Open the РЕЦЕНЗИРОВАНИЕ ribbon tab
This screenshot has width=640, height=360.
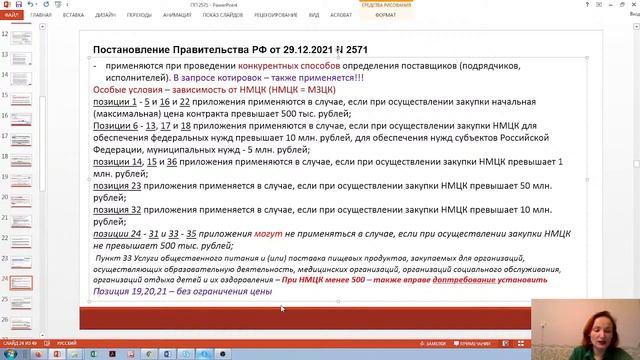pos(276,15)
